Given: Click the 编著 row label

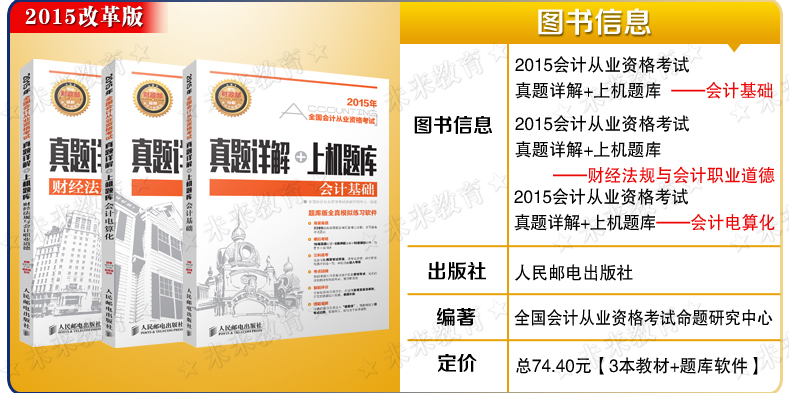Looking at the screenshot, I should (456, 317).
